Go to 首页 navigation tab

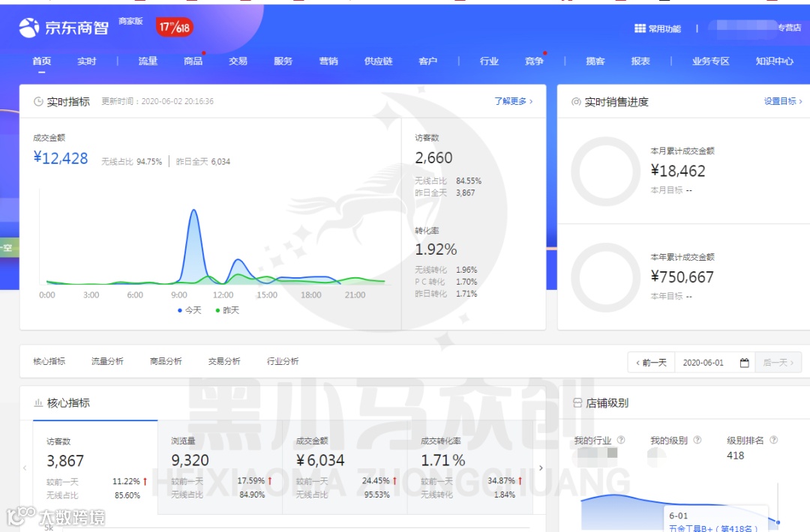click(x=42, y=61)
